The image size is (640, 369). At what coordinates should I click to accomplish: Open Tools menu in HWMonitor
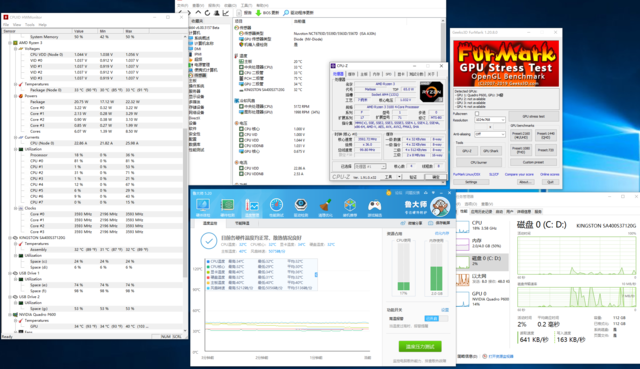point(30,24)
